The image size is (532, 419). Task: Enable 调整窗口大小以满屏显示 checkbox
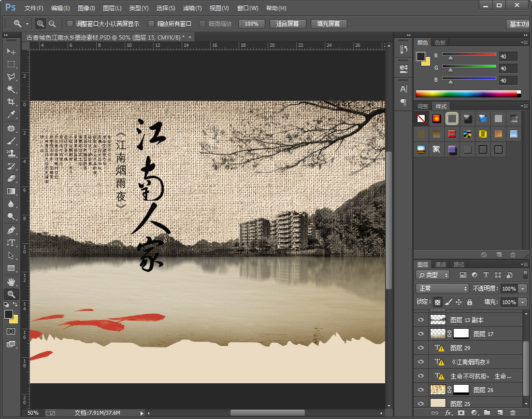point(70,24)
